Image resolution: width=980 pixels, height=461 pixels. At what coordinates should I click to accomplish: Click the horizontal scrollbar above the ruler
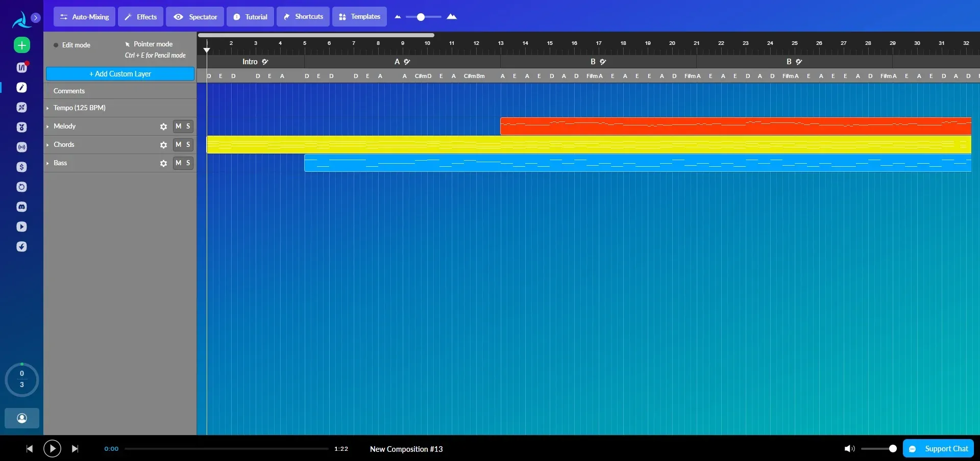316,35
